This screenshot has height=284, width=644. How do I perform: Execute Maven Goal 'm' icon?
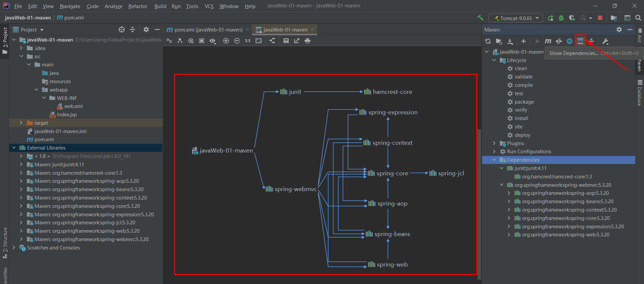pyautogui.click(x=548, y=41)
